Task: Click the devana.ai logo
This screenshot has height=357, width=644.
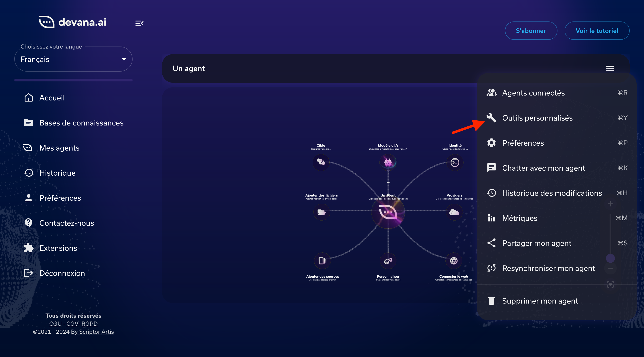Action: [x=72, y=22]
